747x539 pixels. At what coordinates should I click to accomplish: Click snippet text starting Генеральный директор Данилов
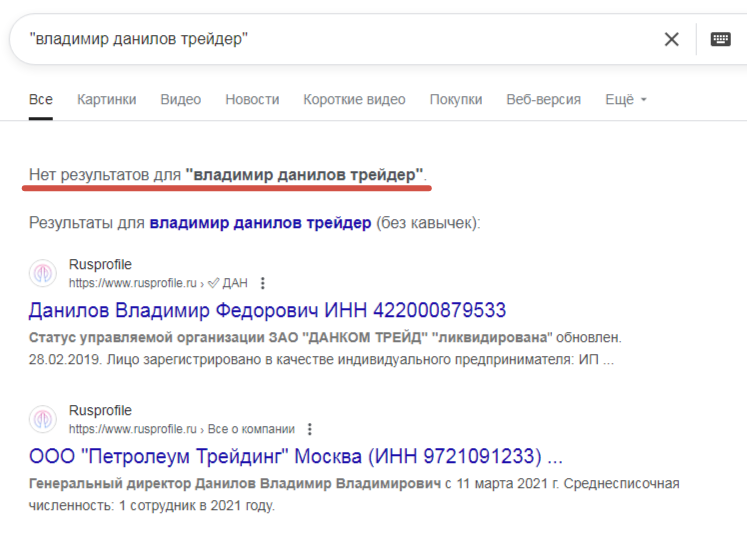354,494
